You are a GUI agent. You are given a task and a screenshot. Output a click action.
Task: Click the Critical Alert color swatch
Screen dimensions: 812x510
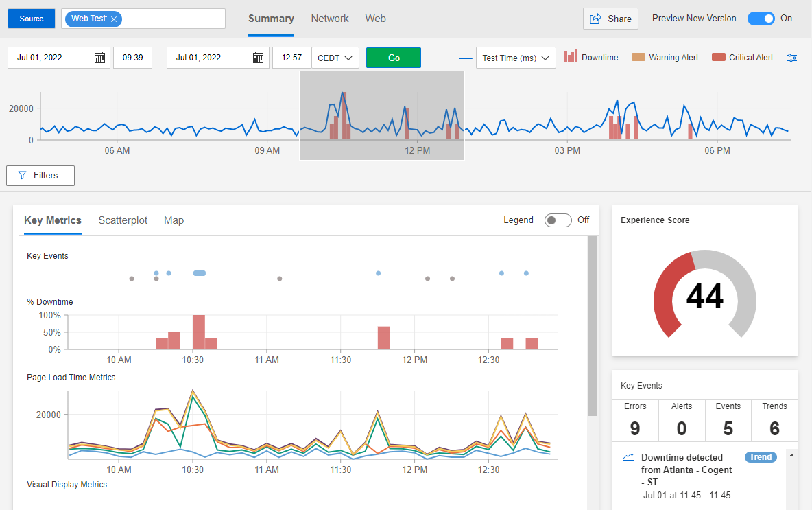tap(719, 57)
